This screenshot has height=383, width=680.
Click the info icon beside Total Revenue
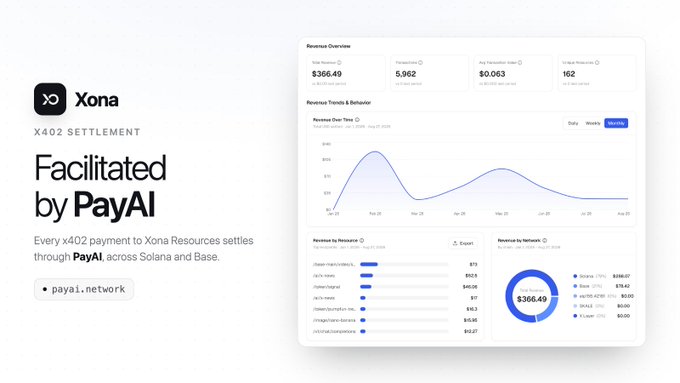pos(339,62)
